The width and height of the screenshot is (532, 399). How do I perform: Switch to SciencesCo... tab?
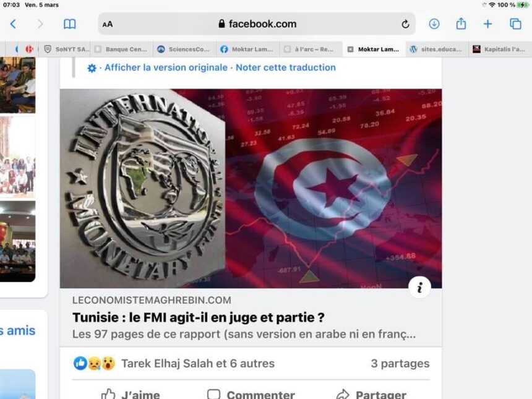(184, 49)
